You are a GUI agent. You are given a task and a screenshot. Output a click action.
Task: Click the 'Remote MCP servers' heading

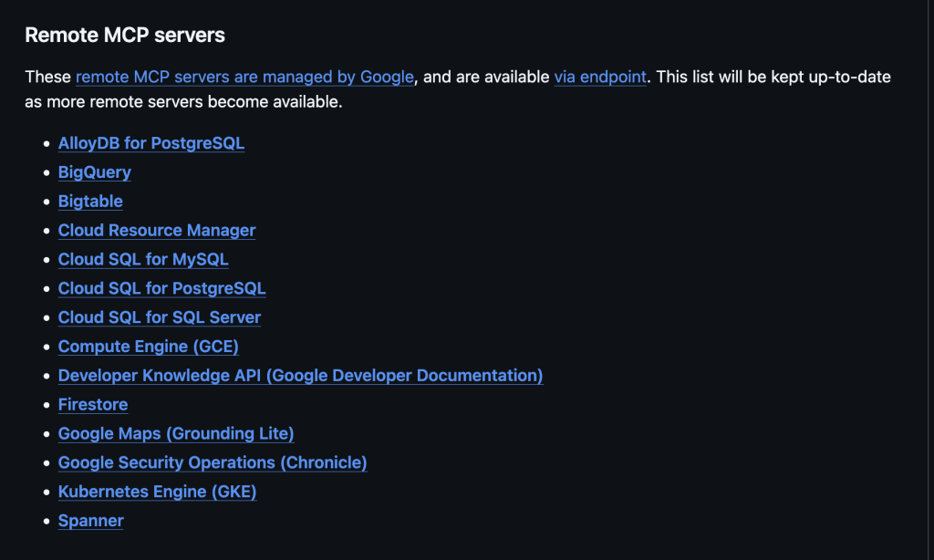(x=125, y=36)
